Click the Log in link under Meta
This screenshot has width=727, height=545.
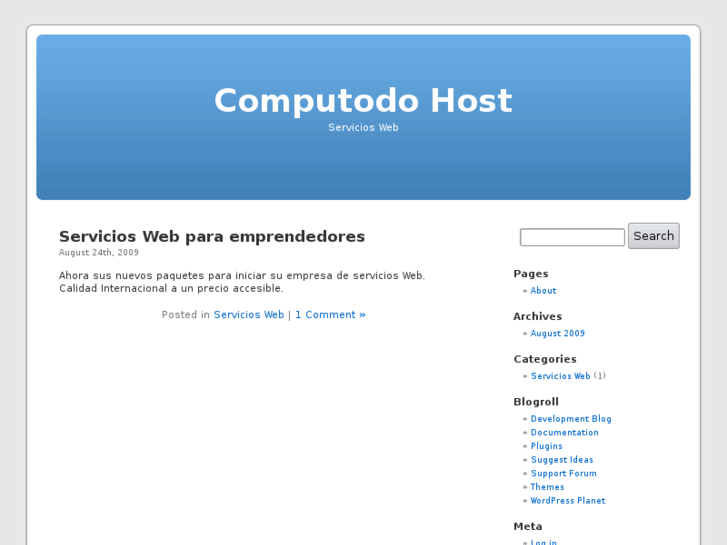tap(543, 542)
